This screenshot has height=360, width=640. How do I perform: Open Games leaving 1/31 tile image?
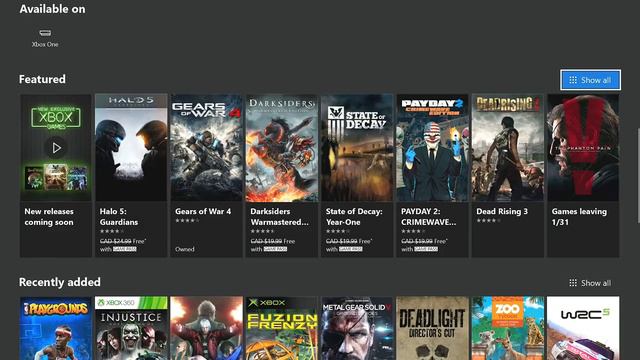583,147
